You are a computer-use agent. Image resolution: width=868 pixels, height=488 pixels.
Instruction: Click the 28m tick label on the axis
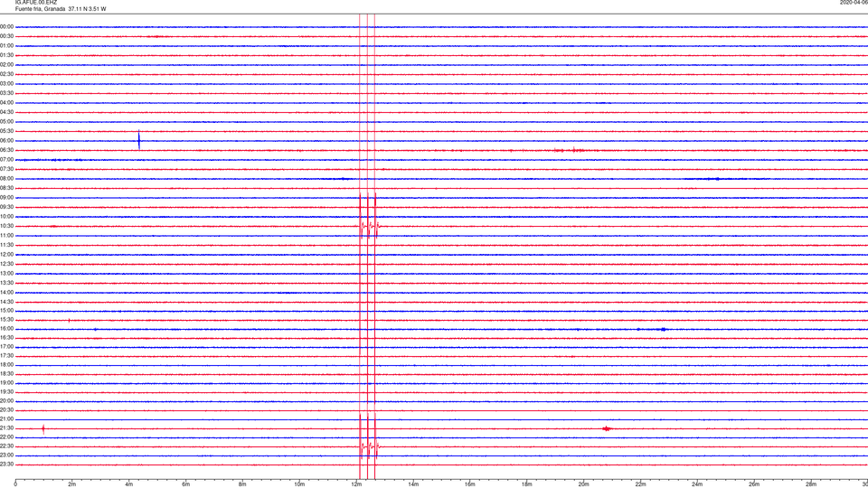[811, 484]
